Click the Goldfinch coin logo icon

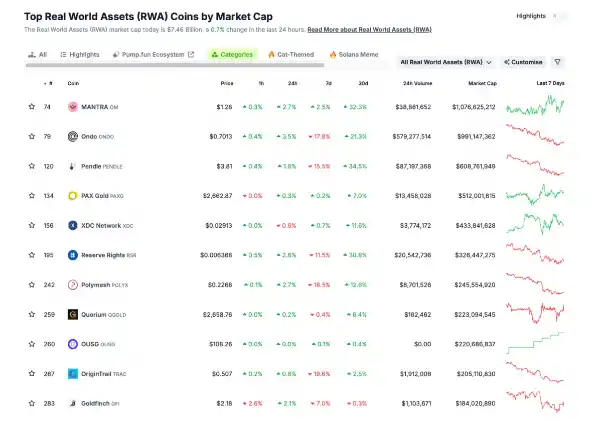pyautogui.click(x=72, y=403)
